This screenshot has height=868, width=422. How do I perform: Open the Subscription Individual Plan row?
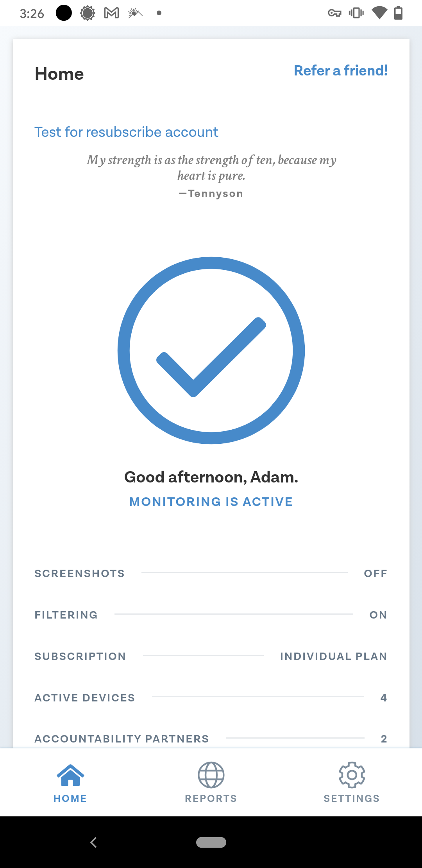point(211,656)
